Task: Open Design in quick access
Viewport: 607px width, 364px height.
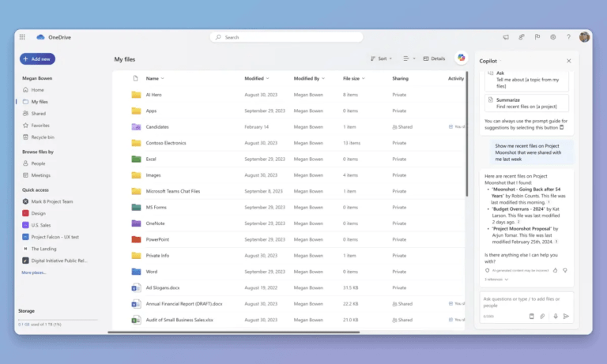Action: [x=38, y=213]
